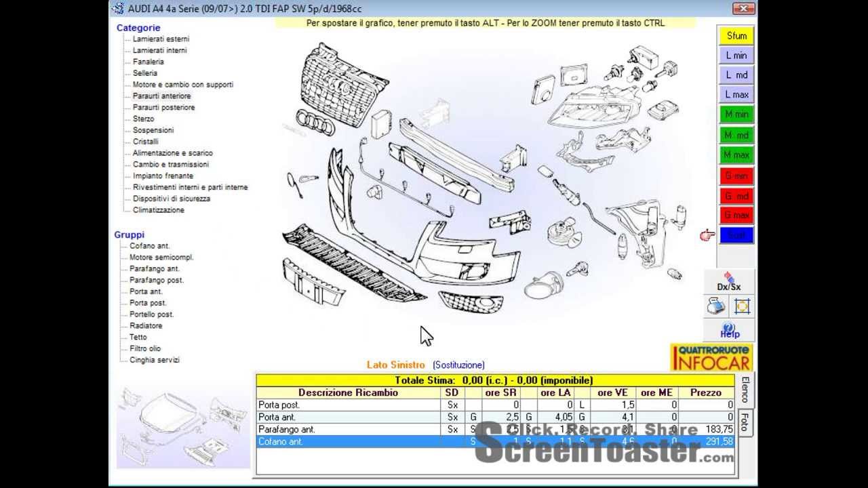Choose the L max damage level
Viewport: 868px width, 488px height.
pyautogui.click(x=736, y=95)
